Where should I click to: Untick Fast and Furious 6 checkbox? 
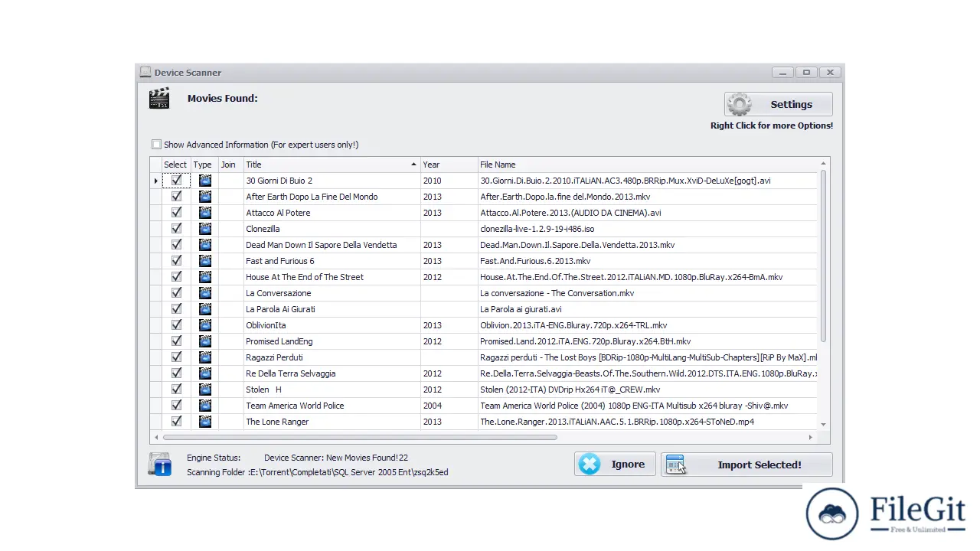176,261
